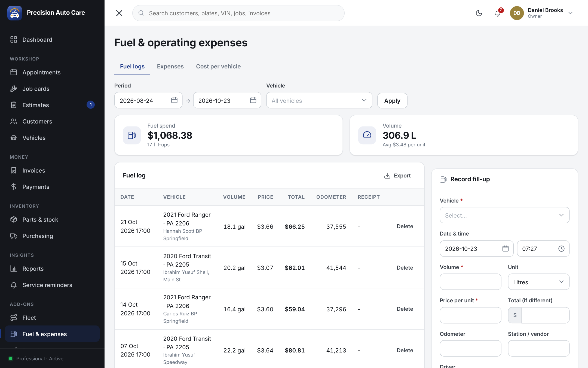Open calendar in Record fill-up date field
This screenshot has height=368, width=588.
[506, 248]
